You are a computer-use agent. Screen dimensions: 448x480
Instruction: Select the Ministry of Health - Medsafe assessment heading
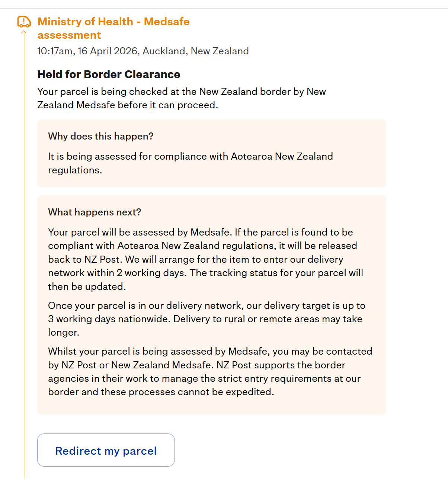click(x=113, y=28)
